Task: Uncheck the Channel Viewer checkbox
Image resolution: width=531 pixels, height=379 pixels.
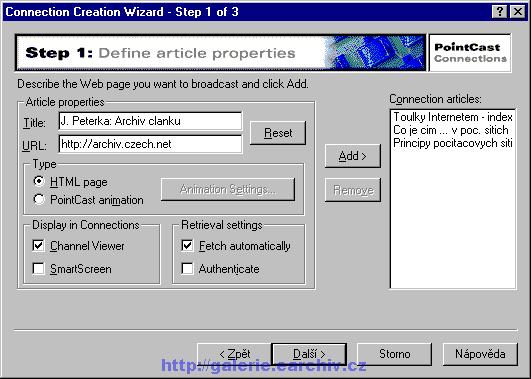Action: point(38,246)
